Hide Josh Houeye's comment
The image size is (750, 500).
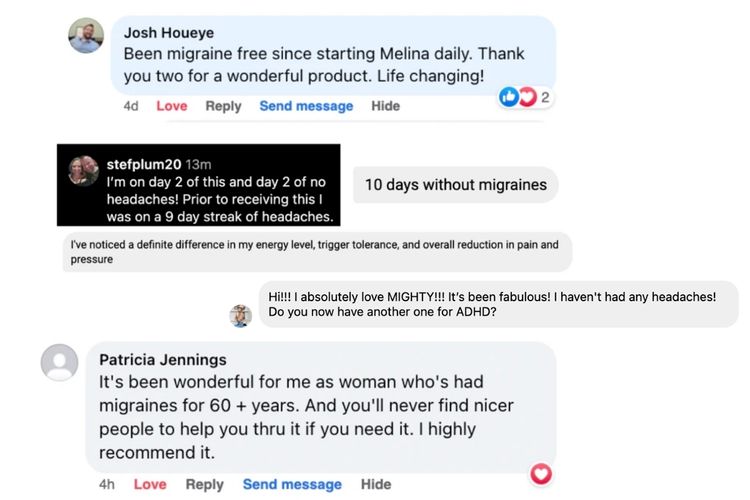coord(386,106)
